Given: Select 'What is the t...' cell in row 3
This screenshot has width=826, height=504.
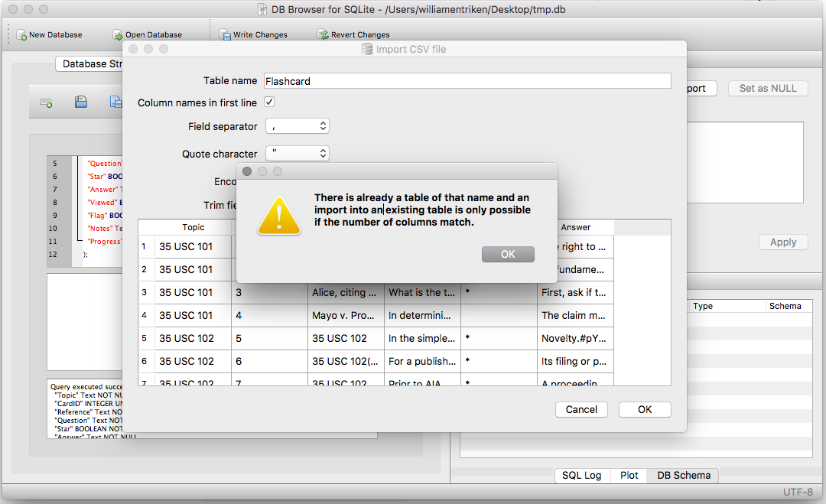Looking at the screenshot, I should click(x=422, y=292).
